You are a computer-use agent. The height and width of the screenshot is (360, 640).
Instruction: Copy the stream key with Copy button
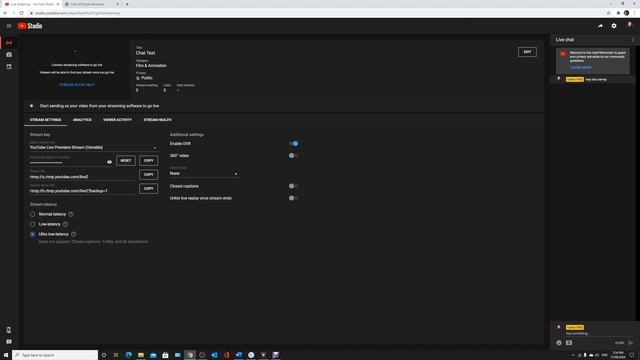149,160
